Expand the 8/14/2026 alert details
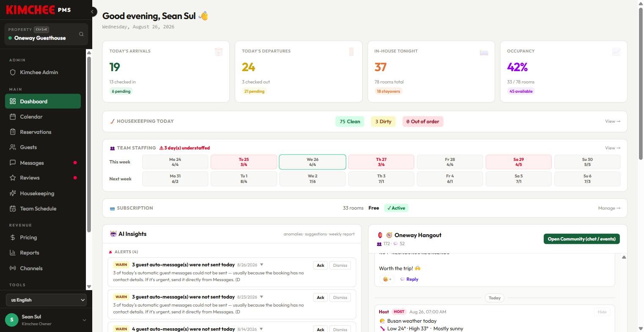 click(261, 329)
